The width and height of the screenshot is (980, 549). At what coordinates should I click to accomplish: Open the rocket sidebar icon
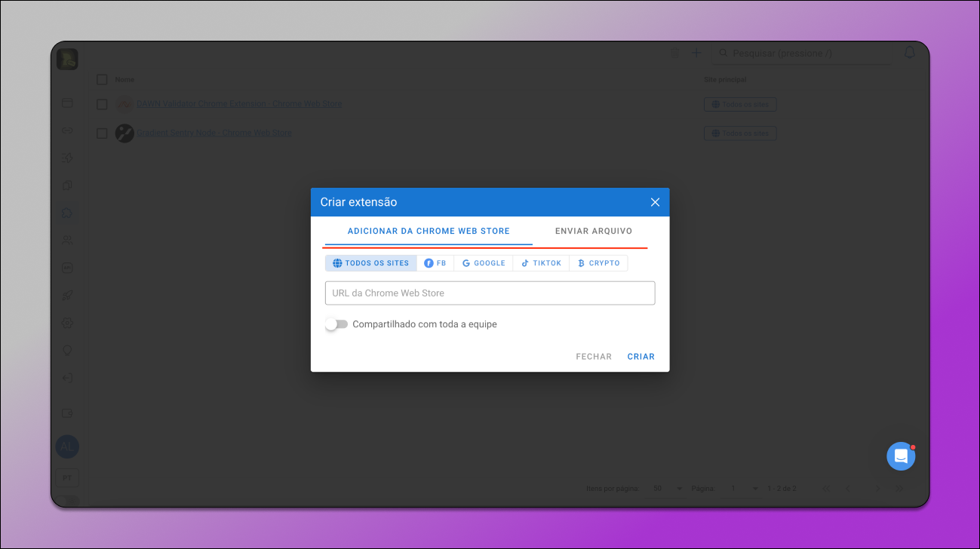coord(67,295)
